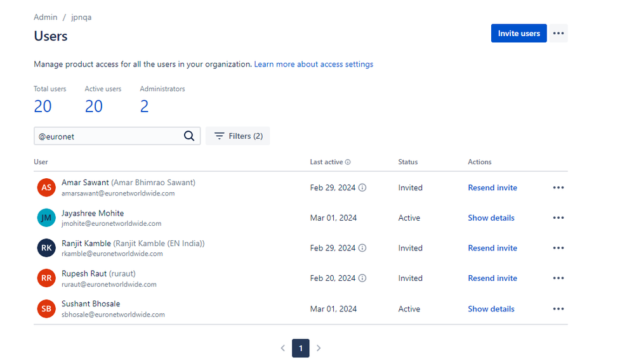Go to jpnqa breadcrumb

click(81, 17)
